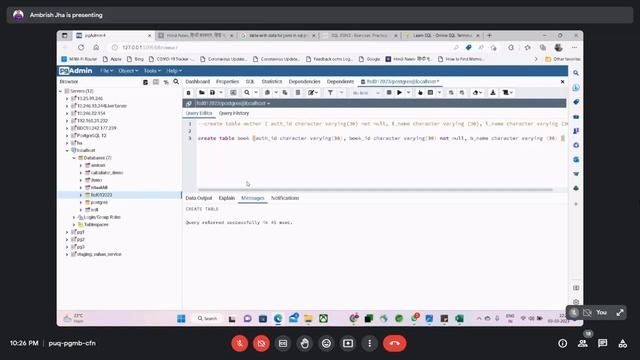The width and height of the screenshot is (640, 360).
Task: Open Excel from the taskbar
Action: pos(459,318)
